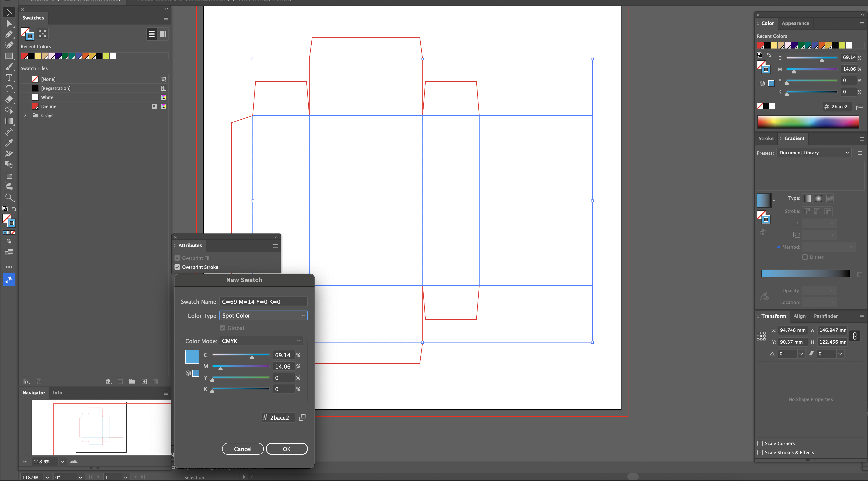The image size is (868, 481).
Task: Select the Type tool
Action: coord(9,78)
